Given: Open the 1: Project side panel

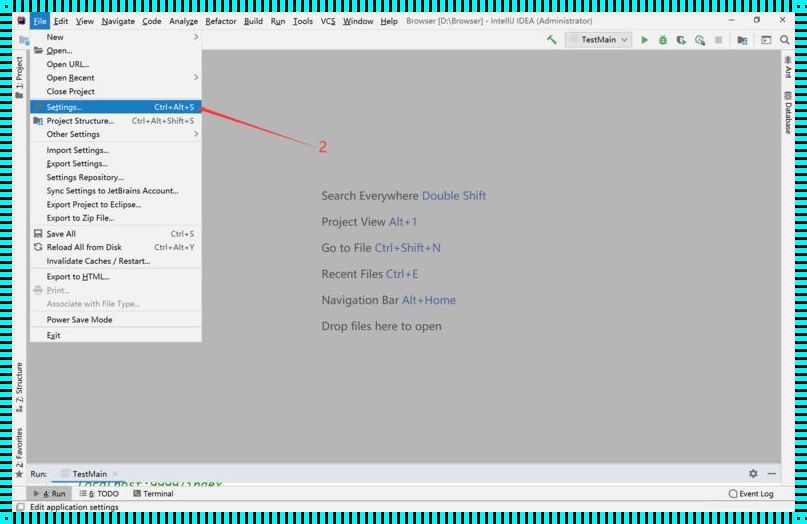Looking at the screenshot, I should coord(19,77).
